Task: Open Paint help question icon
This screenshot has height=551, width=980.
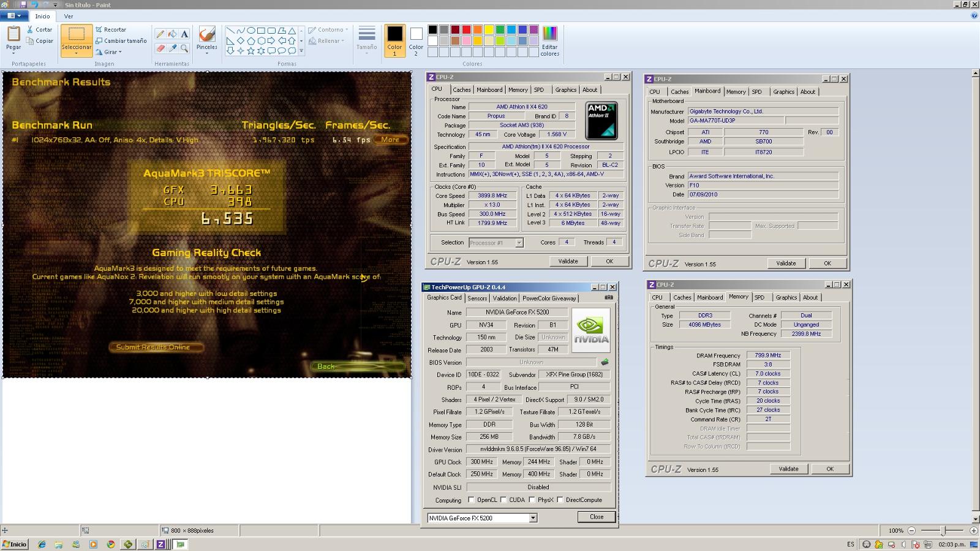Action: (974, 16)
